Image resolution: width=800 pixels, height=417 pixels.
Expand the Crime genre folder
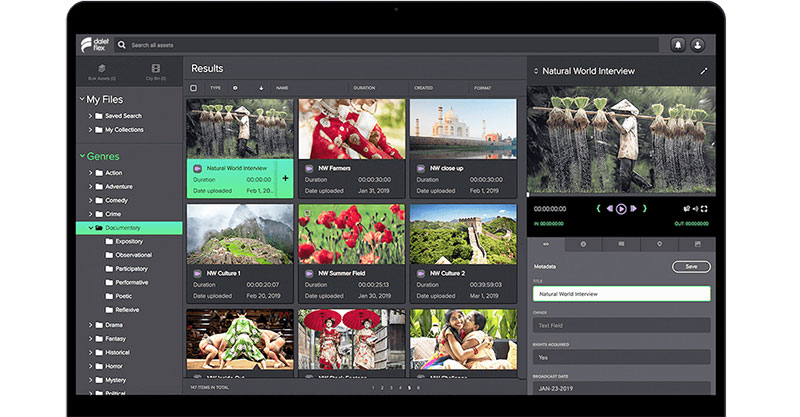(x=90, y=214)
